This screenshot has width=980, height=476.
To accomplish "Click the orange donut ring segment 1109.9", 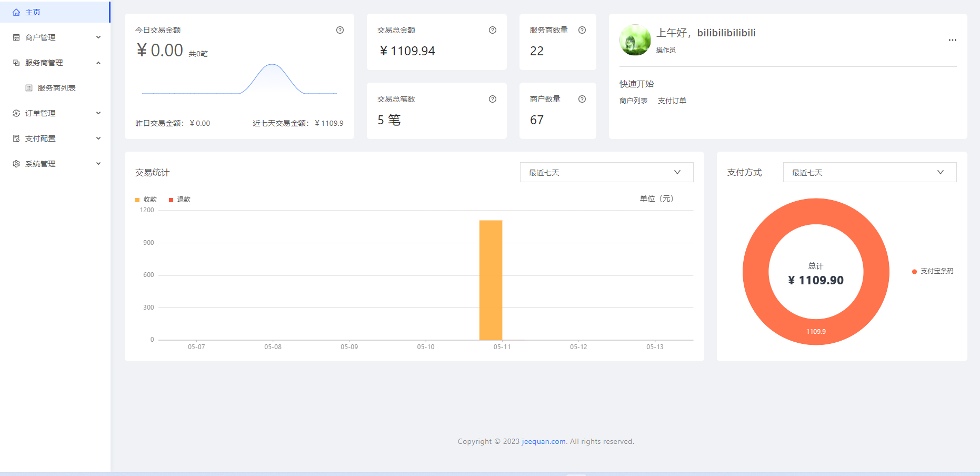I will point(816,332).
